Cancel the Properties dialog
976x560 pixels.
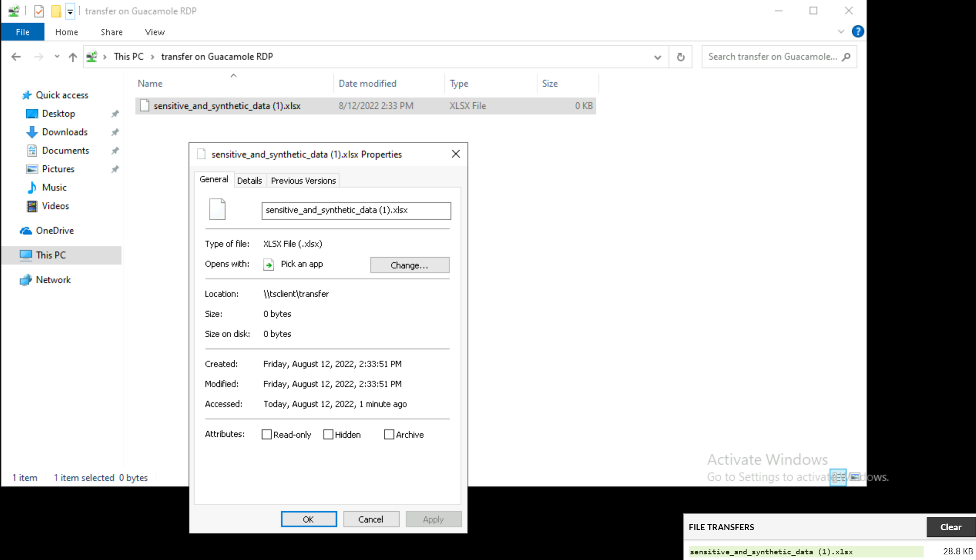371,519
